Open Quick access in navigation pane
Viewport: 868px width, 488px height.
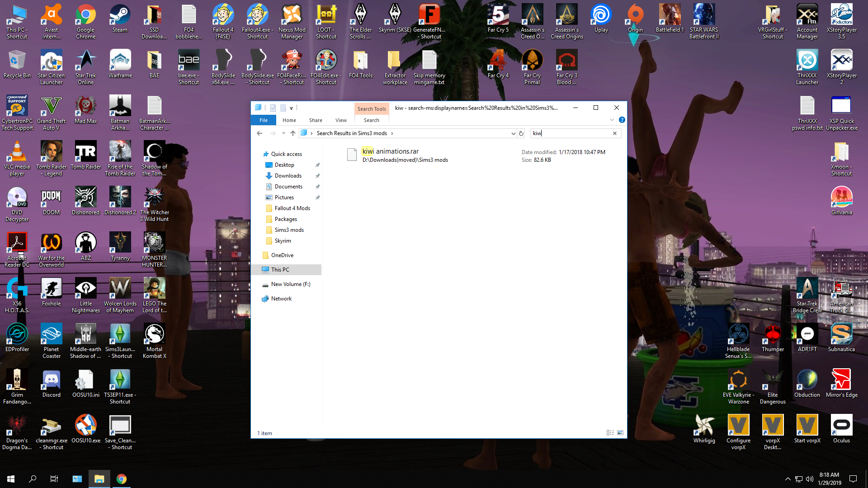(x=286, y=154)
